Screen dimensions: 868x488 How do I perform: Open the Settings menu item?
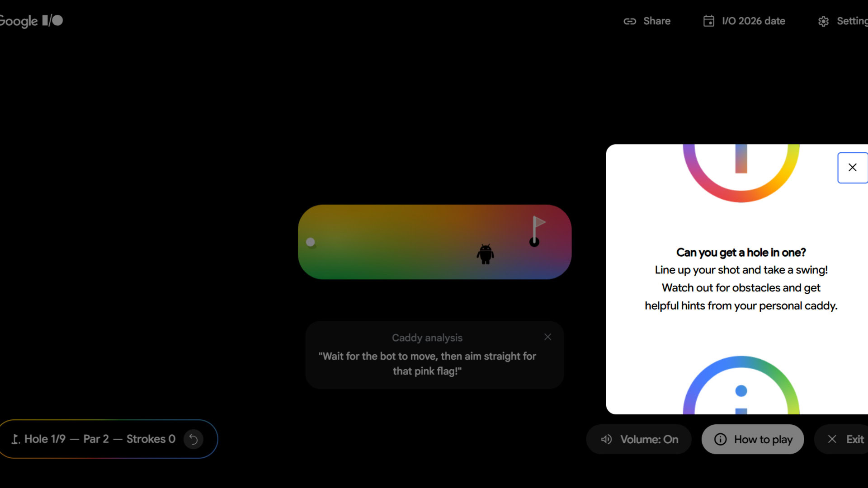pos(852,21)
